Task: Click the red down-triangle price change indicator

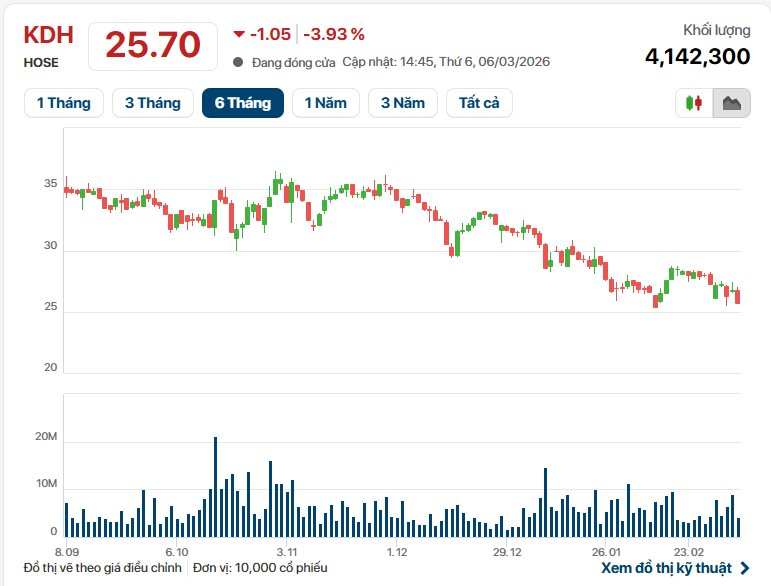Action: tap(238, 34)
